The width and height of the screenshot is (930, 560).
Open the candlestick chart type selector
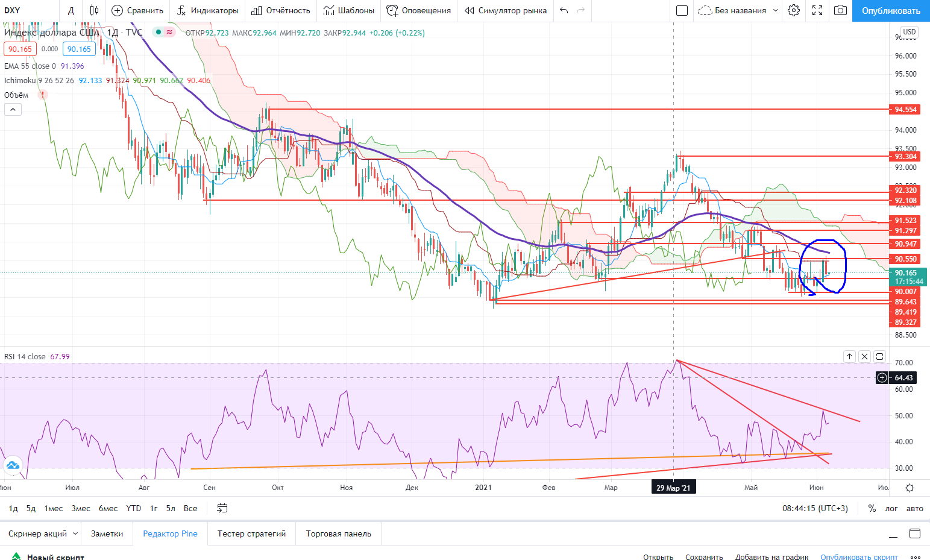pos(94,10)
